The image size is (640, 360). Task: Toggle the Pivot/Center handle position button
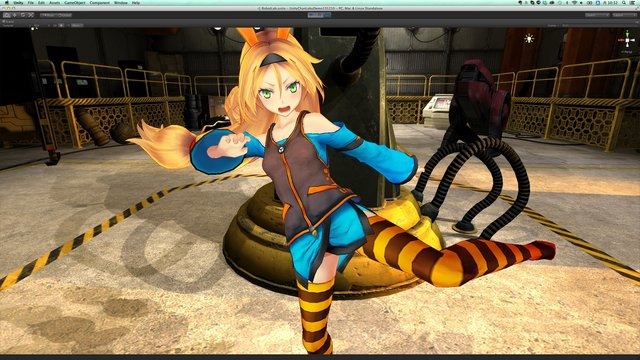[x=48, y=15]
